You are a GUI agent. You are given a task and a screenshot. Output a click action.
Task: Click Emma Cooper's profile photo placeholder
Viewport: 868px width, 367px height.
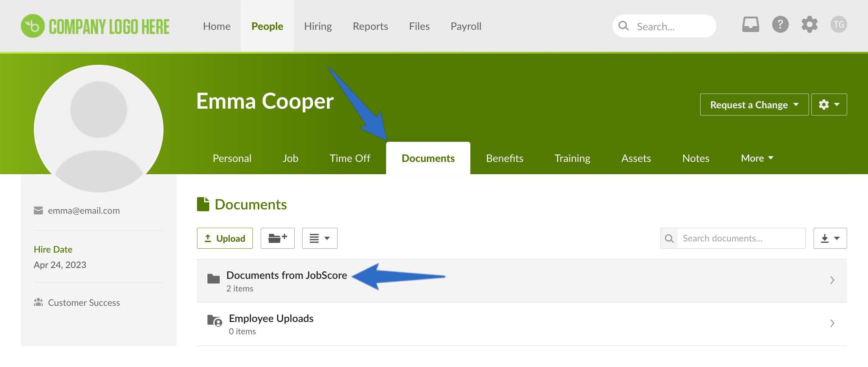click(x=99, y=129)
